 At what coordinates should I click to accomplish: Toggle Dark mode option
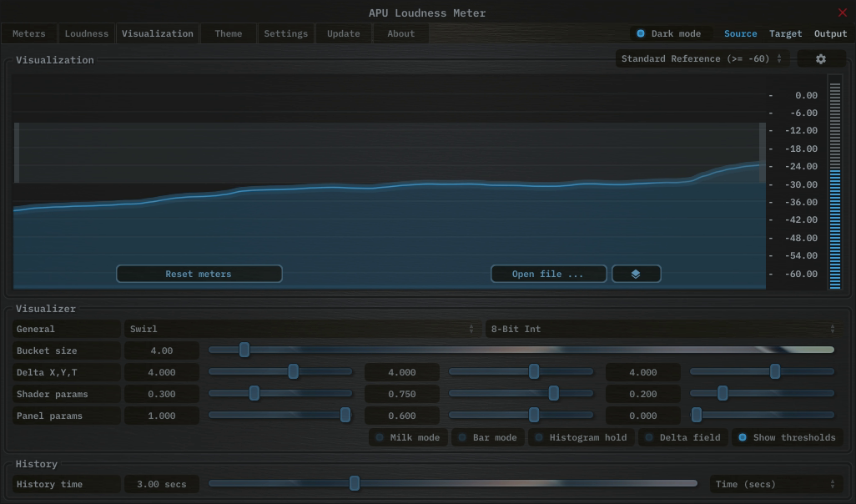641,34
